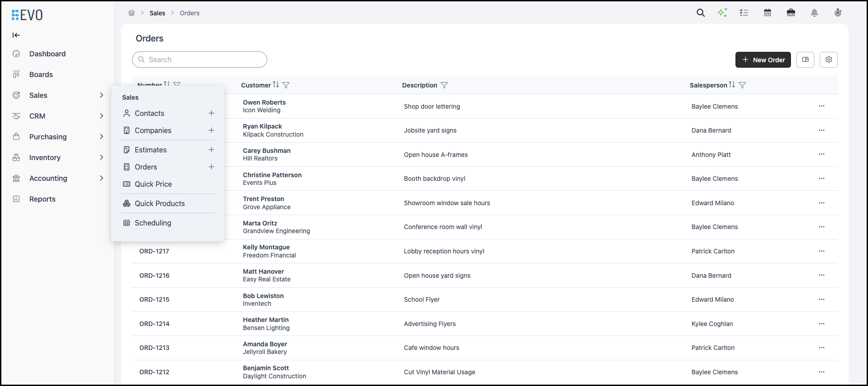The image size is (868, 386).
Task: Open row actions for ORD-1217
Action: (822, 251)
